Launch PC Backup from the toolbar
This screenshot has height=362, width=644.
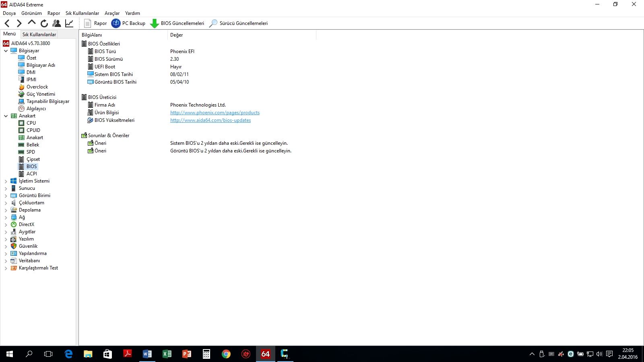(x=128, y=23)
